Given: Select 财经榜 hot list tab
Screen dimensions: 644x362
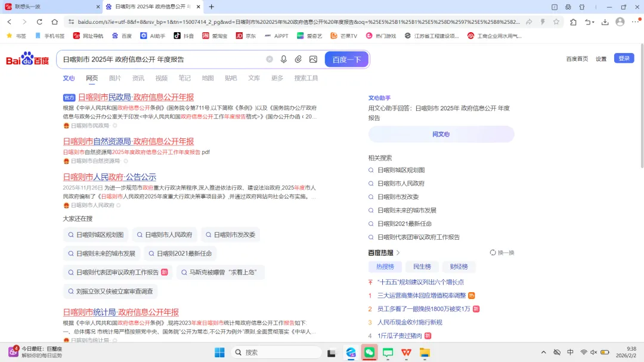Looking at the screenshot, I should (x=459, y=267).
